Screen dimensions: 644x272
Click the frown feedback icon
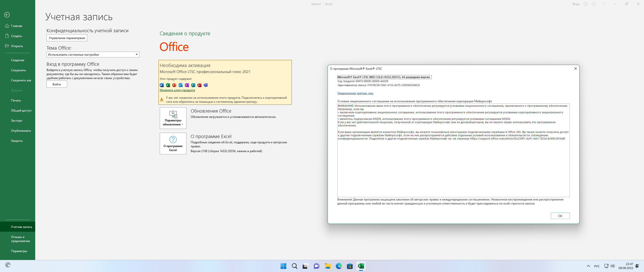click(x=594, y=4)
